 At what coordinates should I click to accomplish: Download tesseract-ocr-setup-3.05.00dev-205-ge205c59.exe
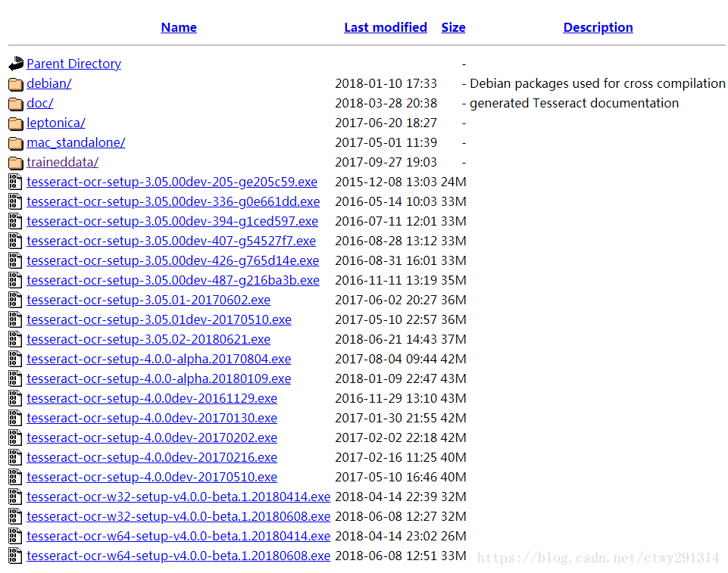(x=172, y=182)
